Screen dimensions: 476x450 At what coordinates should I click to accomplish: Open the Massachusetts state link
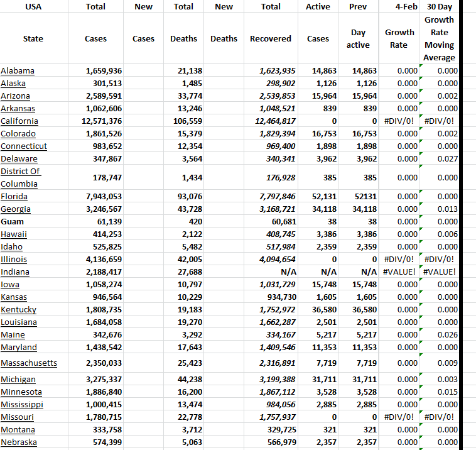(29, 363)
